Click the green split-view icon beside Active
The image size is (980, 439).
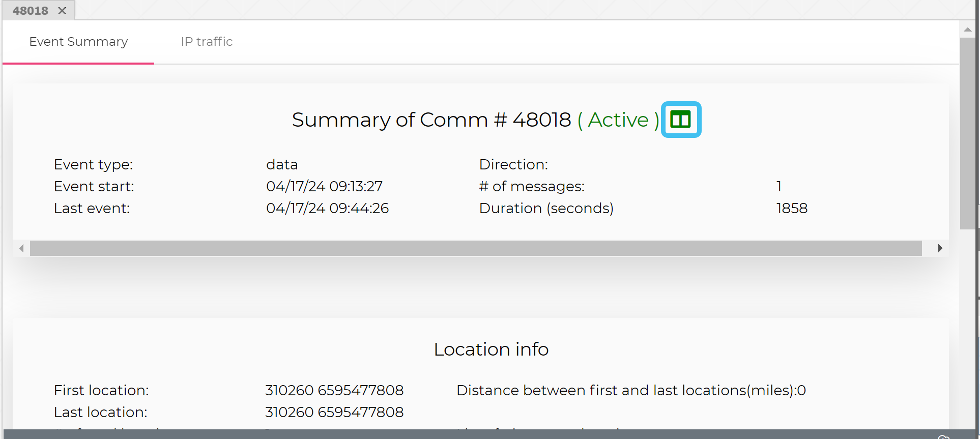(x=680, y=120)
